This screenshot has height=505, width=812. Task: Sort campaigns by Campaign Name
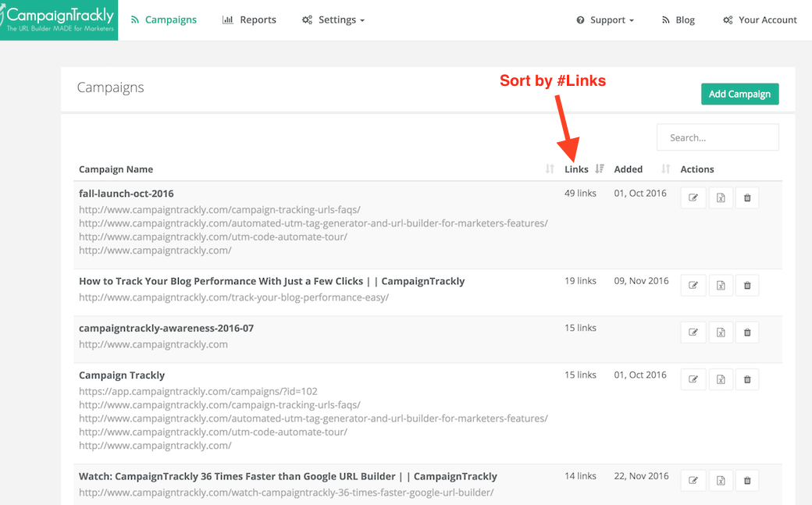click(x=549, y=169)
